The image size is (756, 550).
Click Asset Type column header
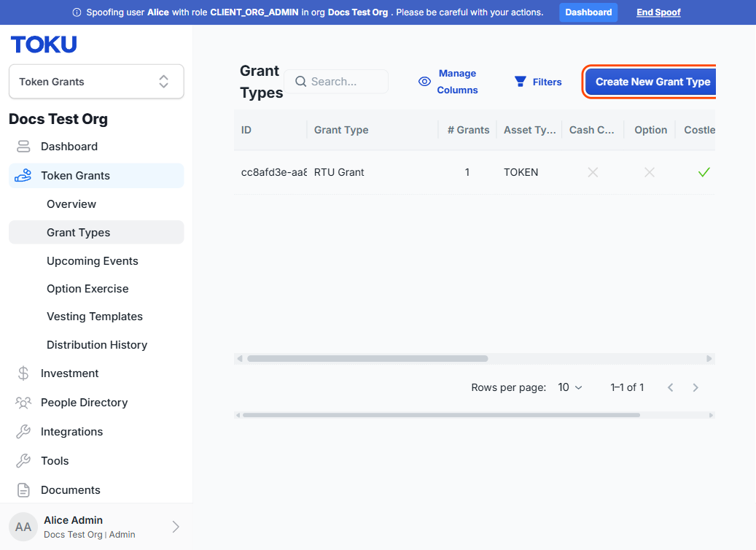pyautogui.click(x=530, y=130)
